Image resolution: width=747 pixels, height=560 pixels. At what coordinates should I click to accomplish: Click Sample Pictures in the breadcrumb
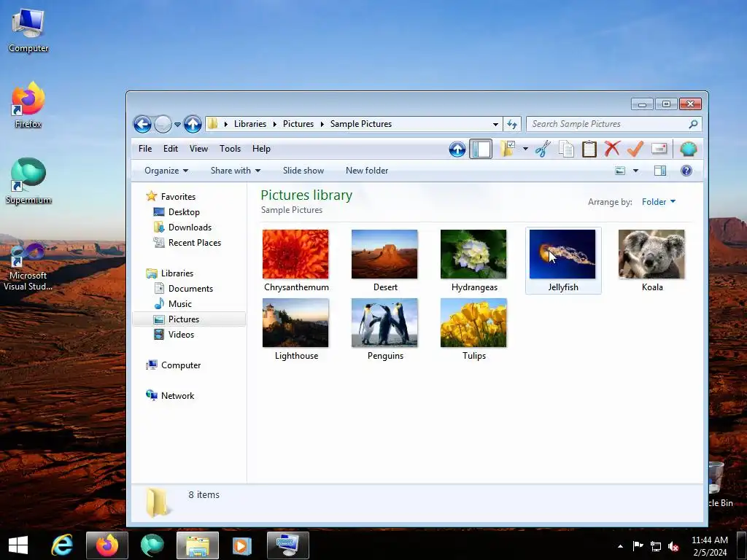(361, 124)
